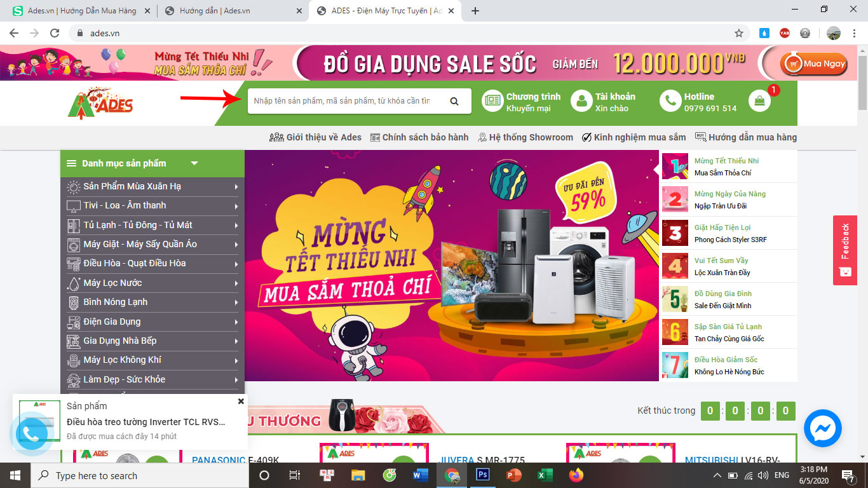868x488 pixels.
Task: Click the Windows Type here to search box
Action: coord(139,475)
